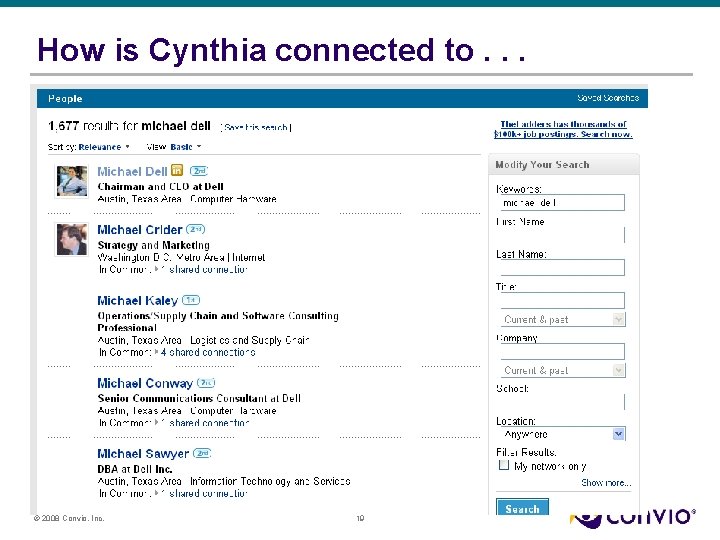Open the View Basic dropdown
This screenshot has height=540, width=720.
[x=186, y=147]
